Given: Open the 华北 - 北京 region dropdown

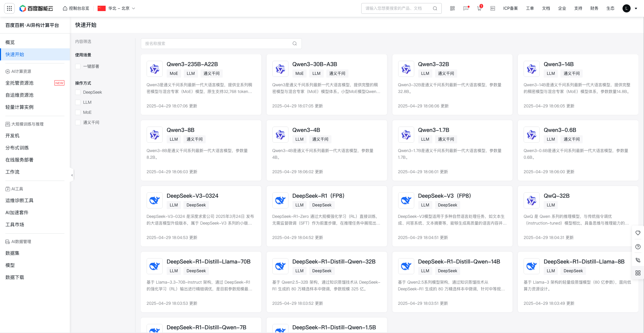Looking at the screenshot, I should point(116,8).
